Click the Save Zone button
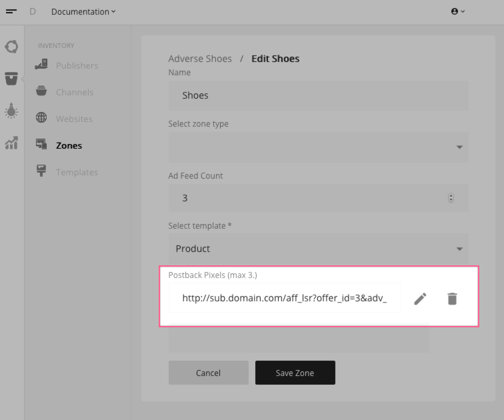Viewport: 504px width, 420px height. click(295, 373)
